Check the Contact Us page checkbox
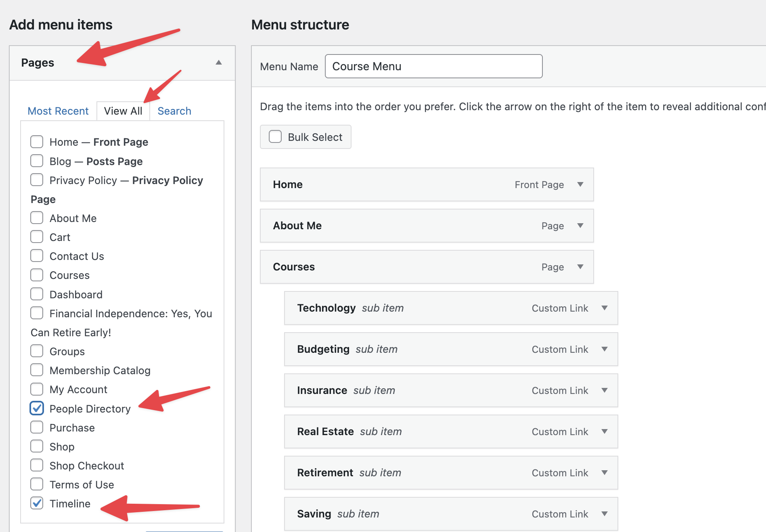The width and height of the screenshot is (766, 532). [x=37, y=256]
